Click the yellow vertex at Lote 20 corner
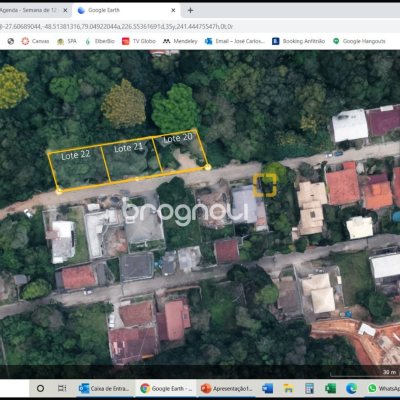The image size is (400, 400). click(208, 167)
